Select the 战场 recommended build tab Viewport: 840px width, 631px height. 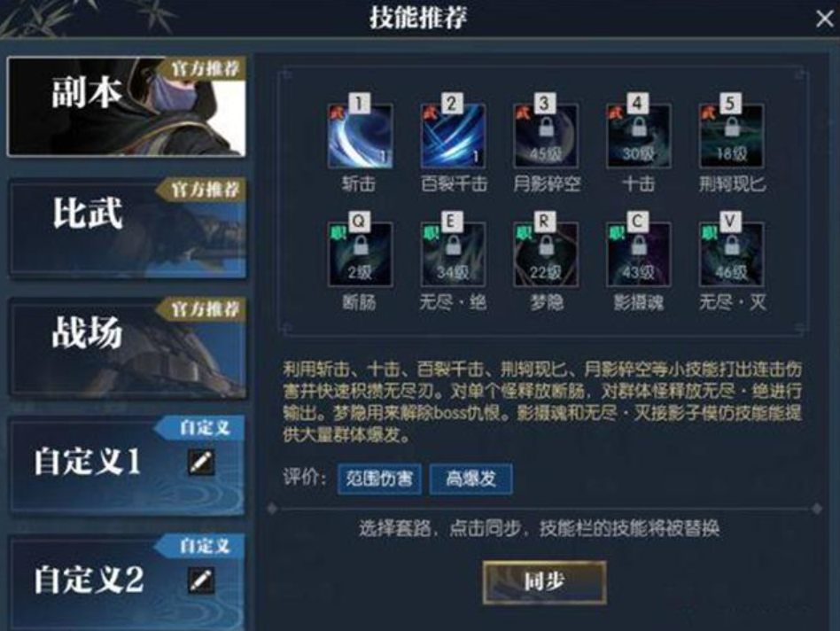[x=127, y=347]
